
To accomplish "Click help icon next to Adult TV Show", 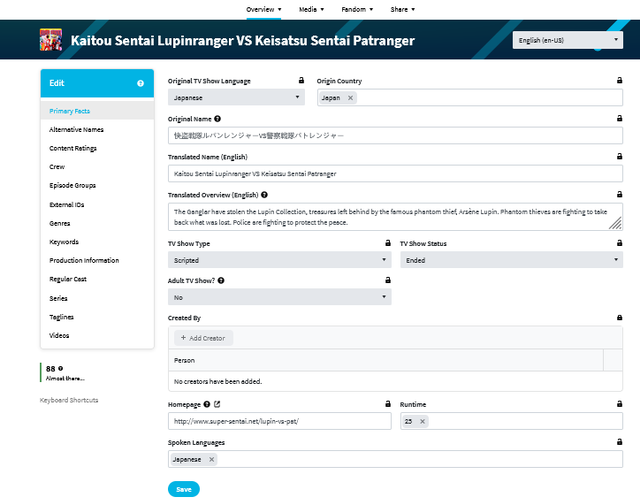I will (x=221, y=281).
